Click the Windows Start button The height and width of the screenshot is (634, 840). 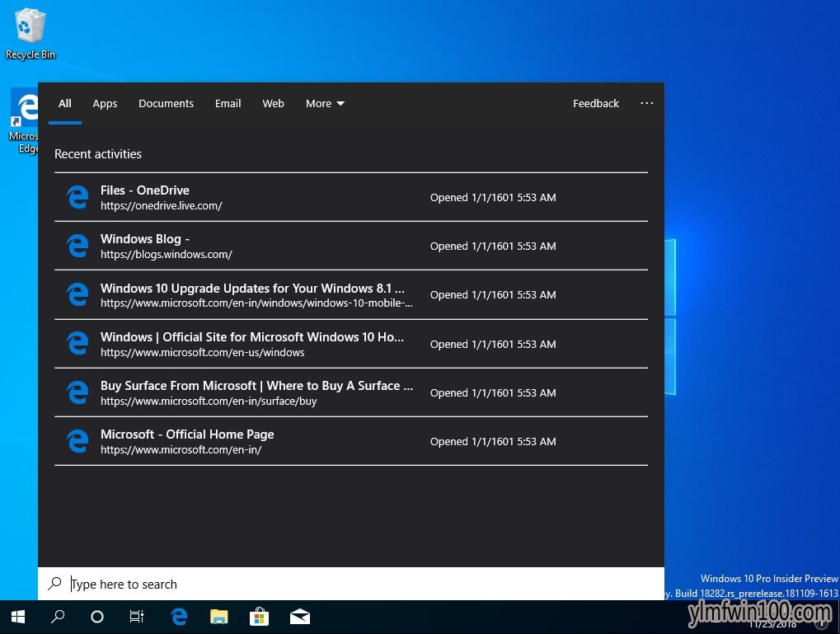coord(18,617)
